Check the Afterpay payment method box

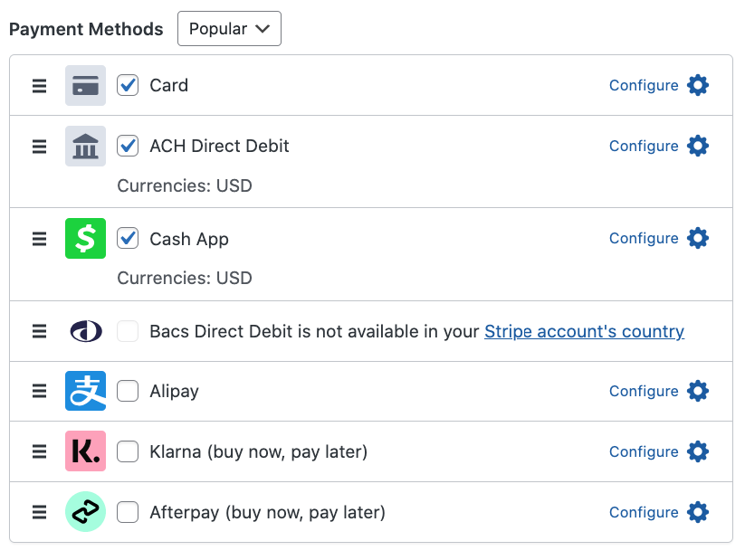128,513
